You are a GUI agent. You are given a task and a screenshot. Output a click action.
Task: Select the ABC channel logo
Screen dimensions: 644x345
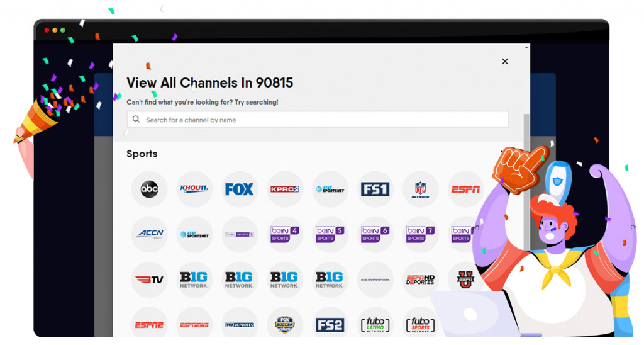[149, 189]
